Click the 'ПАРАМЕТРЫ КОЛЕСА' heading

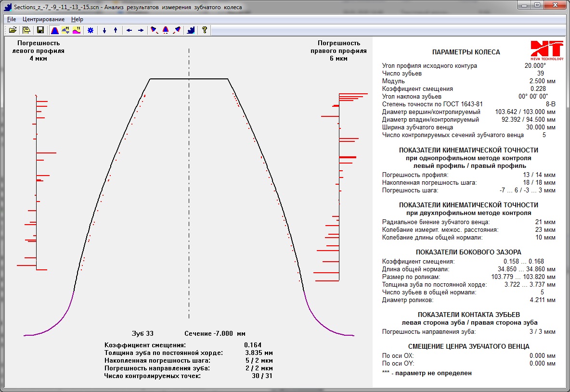tap(466, 52)
